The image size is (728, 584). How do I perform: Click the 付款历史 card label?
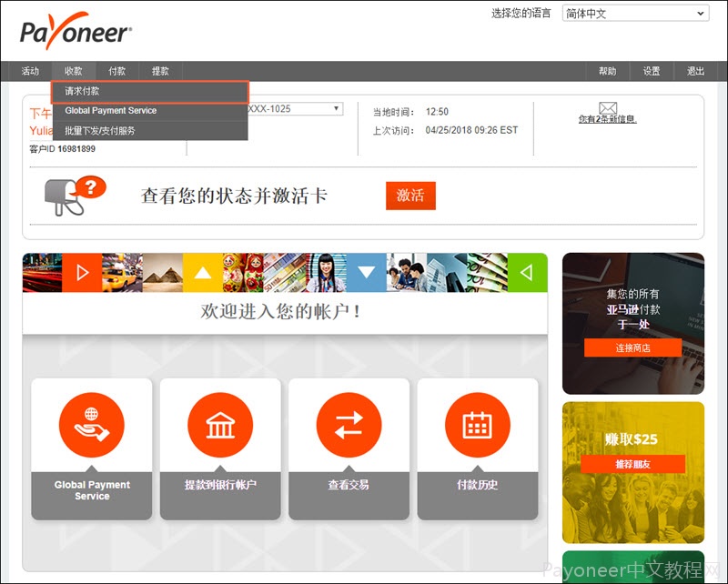click(477, 485)
